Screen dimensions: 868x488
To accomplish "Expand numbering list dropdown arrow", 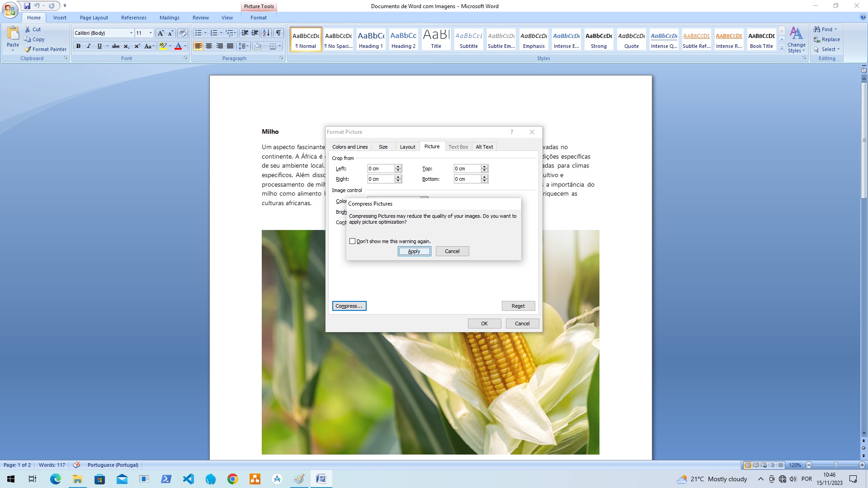I will [x=221, y=33].
